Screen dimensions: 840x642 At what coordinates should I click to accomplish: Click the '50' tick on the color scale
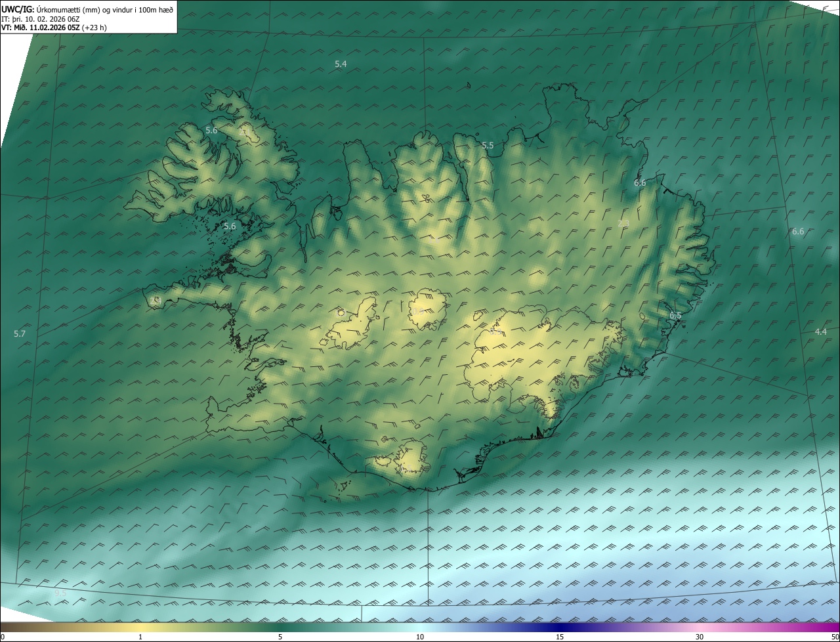point(835,637)
